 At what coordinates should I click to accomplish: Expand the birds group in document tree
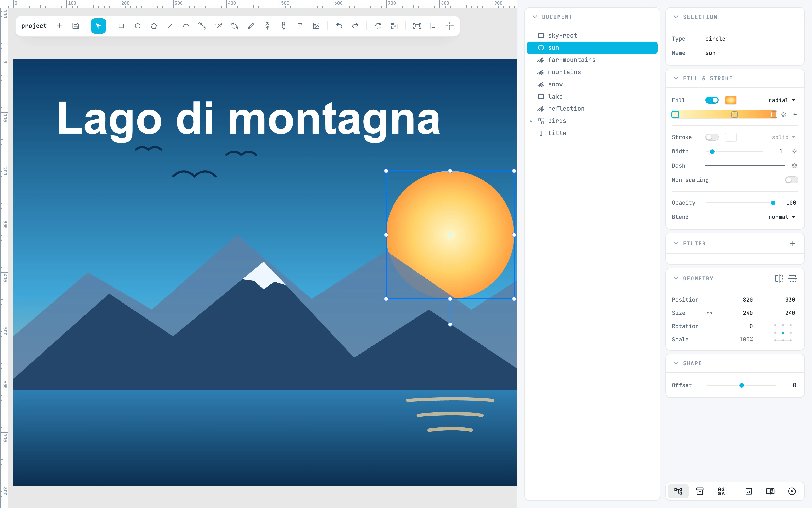pyautogui.click(x=531, y=121)
